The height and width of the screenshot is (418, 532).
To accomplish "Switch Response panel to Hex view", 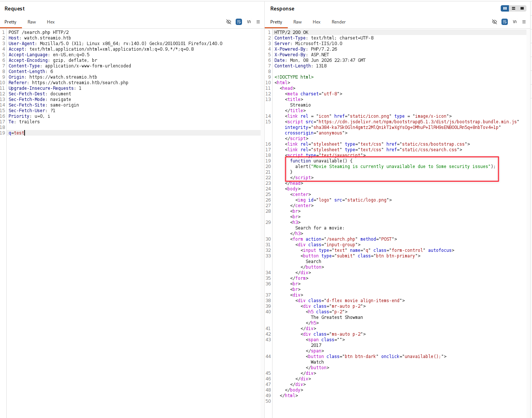I will (316, 22).
